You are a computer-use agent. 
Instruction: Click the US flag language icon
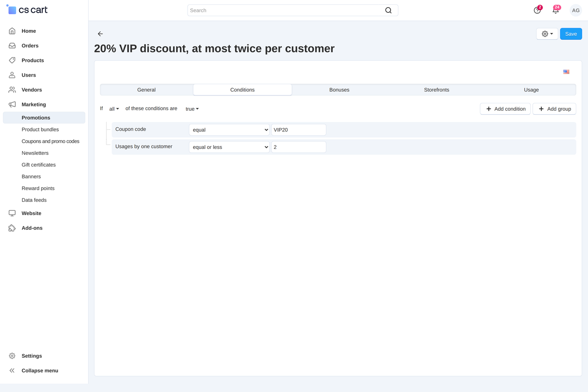[x=566, y=72]
